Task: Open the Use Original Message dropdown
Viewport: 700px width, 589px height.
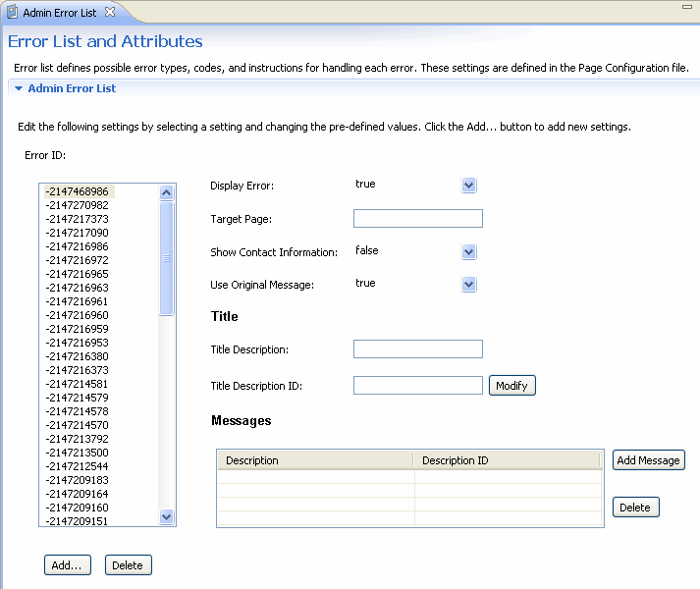Action: tap(468, 285)
